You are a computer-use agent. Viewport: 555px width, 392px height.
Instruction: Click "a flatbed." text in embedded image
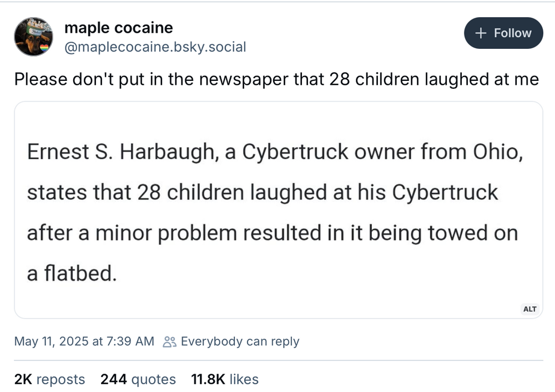(72, 273)
